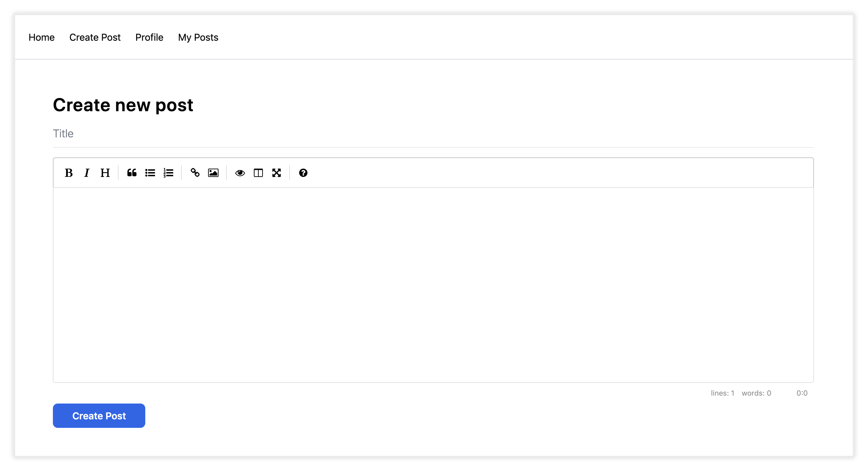Click the clear content X icon
Screen dimensions: 868x471
pos(277,172)
